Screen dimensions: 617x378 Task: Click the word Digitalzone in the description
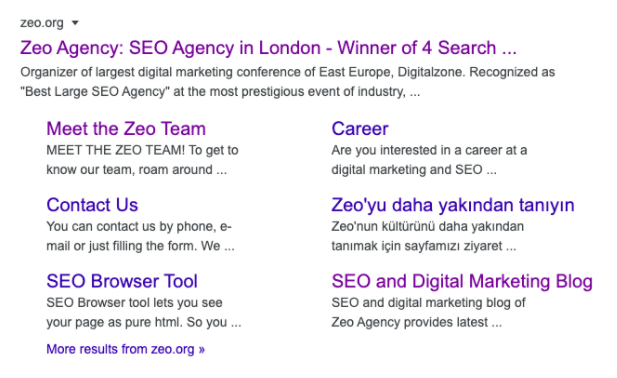point(431,72)
